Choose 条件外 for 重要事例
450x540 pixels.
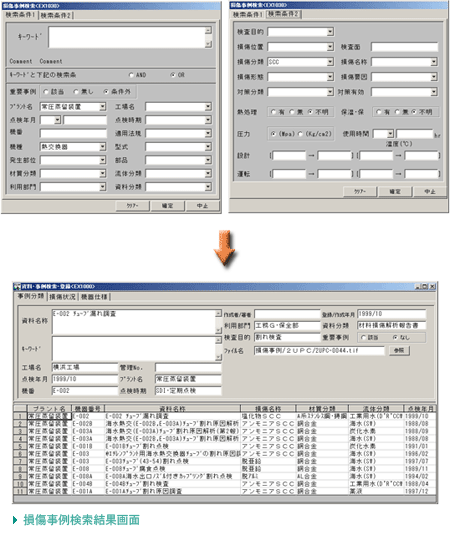tap(106, 92)
